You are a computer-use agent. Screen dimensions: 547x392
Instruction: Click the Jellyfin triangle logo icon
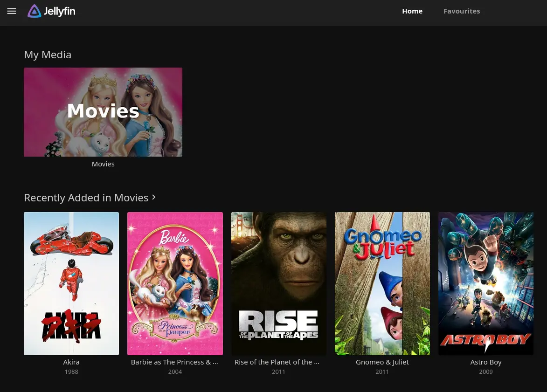click(35, 11)
